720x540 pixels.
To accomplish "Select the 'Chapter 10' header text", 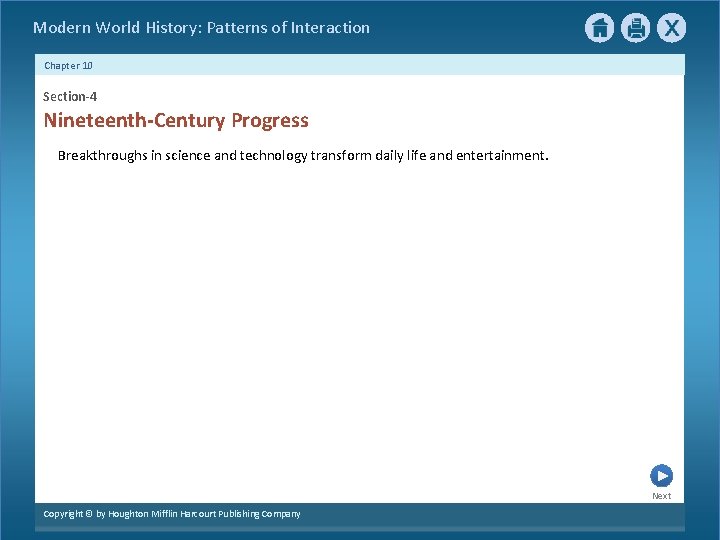I will pos(68,66).
